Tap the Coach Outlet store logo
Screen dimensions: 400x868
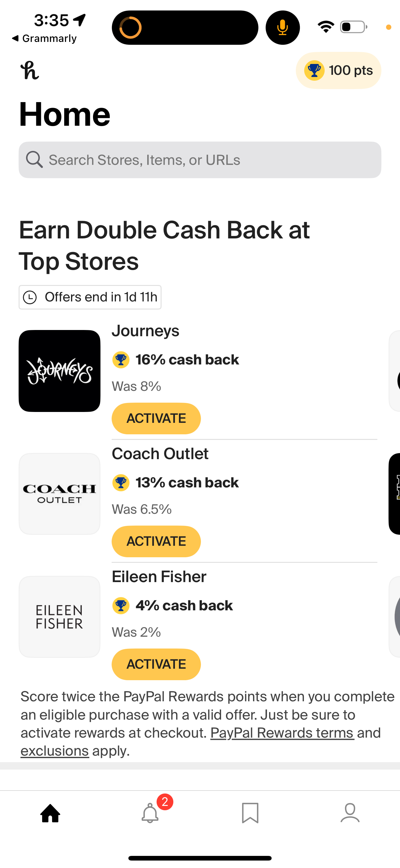tap(60, 494)
